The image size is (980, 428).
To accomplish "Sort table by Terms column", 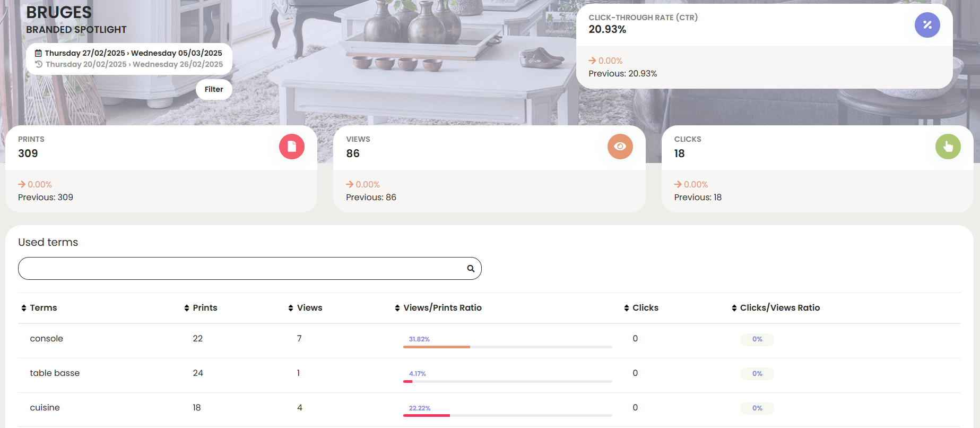I will (x=39, y=308).
